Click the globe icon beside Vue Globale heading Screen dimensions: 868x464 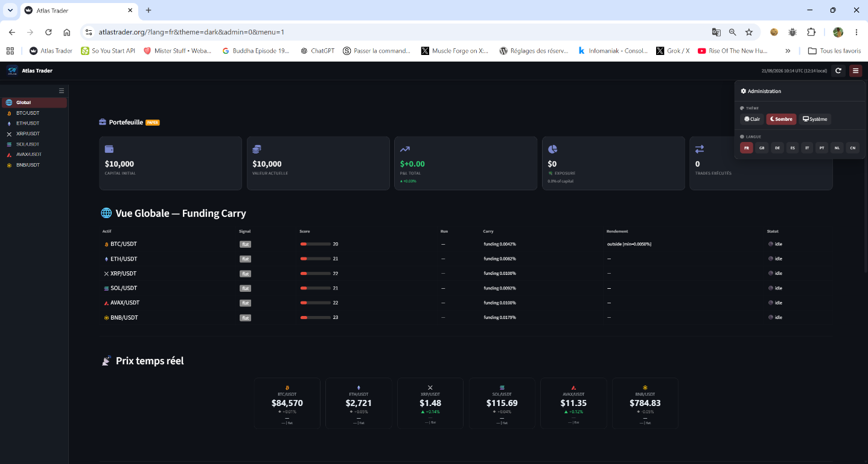[106, 213]
